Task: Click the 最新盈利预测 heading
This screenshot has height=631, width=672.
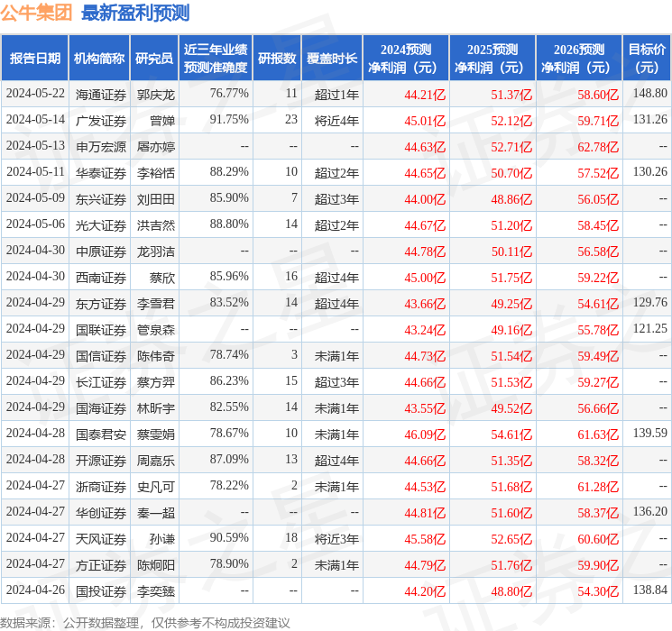Action: coord(135,13)
